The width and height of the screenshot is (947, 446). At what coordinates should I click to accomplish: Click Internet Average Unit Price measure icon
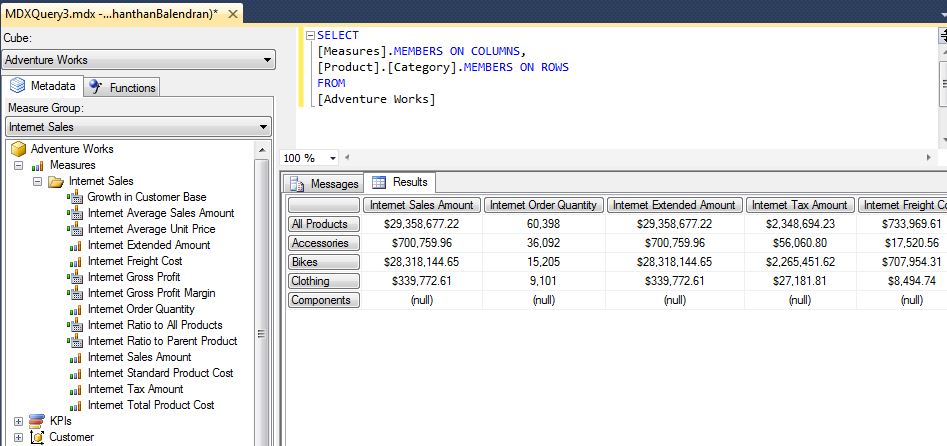click(x=75, y=229)
